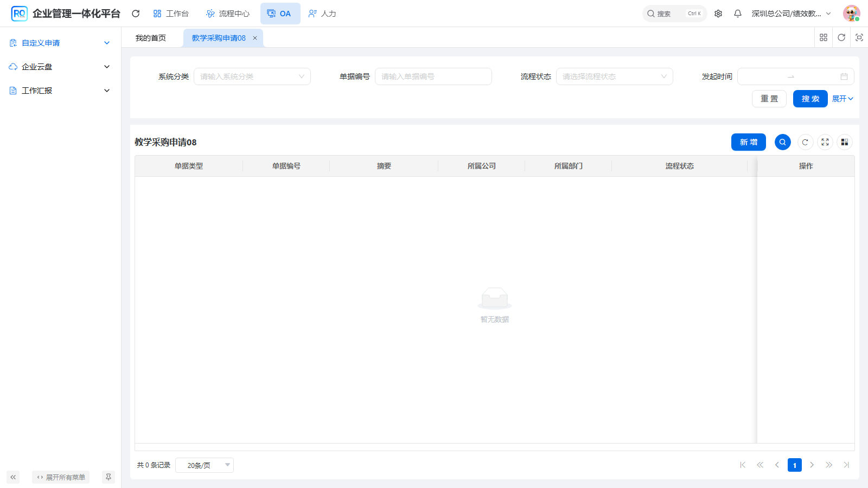This screenshot has width=868, height=488.
Task: Expand 企业云盘 sidebar menu
Action: point(60,67)
